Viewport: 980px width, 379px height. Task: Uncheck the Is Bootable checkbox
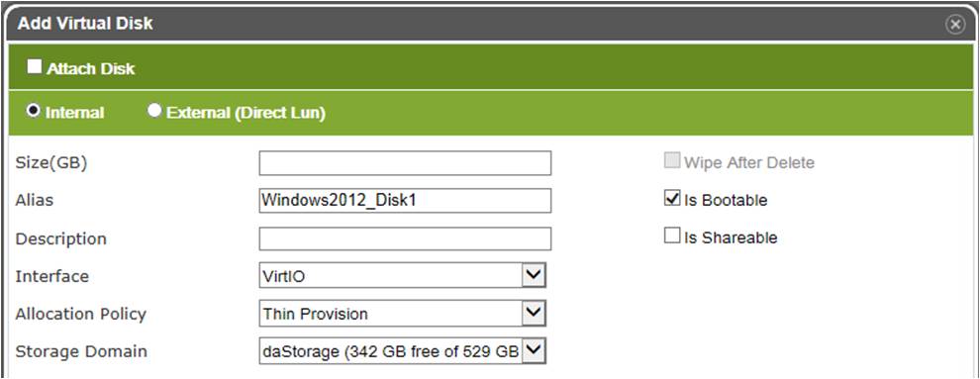coord(672,199)
